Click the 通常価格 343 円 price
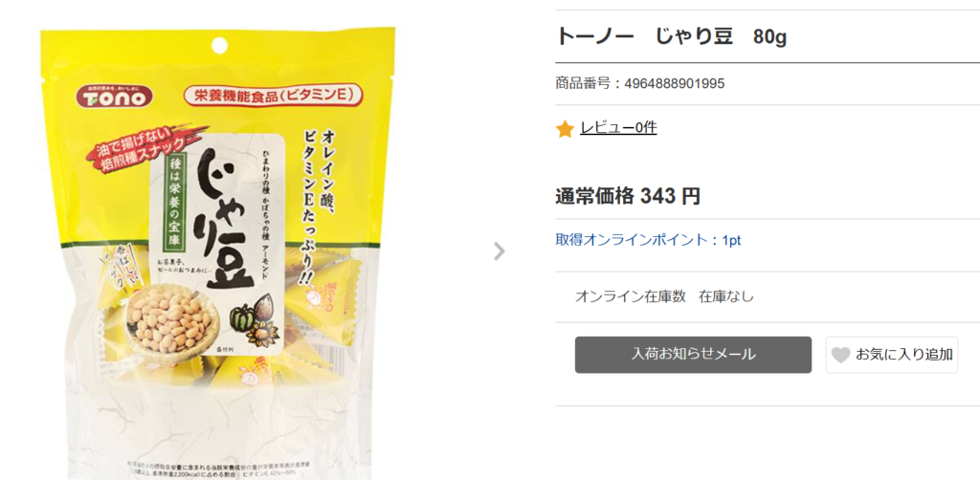Screen dimensions: 980x480 (628, 196)
